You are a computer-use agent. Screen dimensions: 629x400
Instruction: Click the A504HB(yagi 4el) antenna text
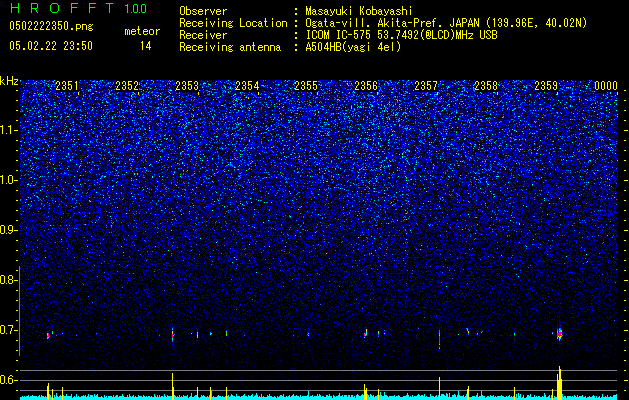point(353,47)
